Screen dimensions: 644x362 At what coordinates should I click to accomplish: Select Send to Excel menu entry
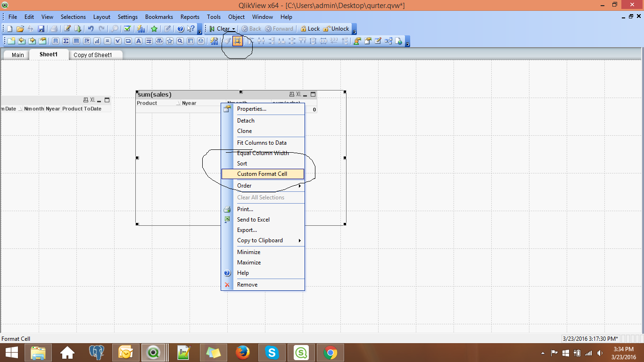(x=254, y=220)
